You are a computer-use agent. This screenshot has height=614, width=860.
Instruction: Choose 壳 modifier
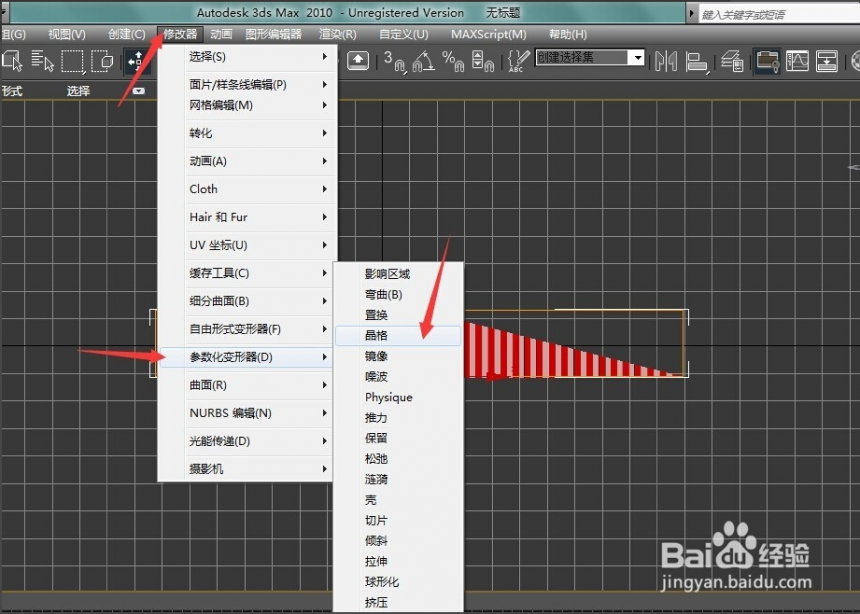click(399, 500)
